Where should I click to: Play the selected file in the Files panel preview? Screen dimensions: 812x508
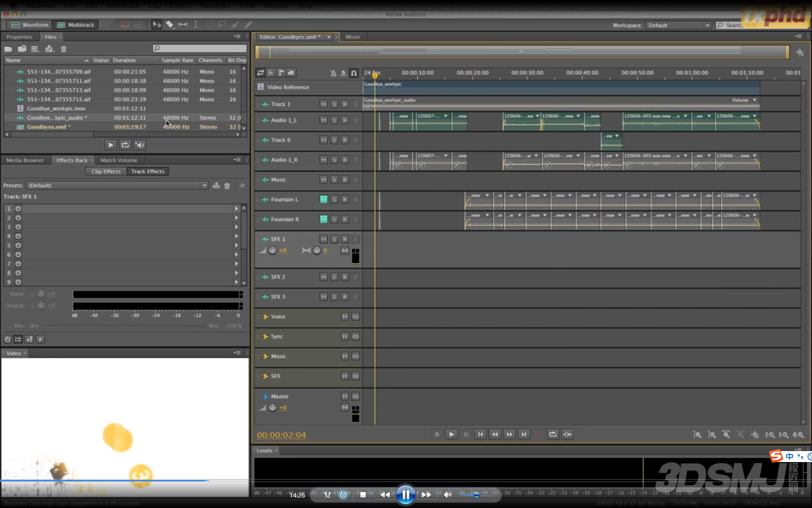(x=111, y=145)
